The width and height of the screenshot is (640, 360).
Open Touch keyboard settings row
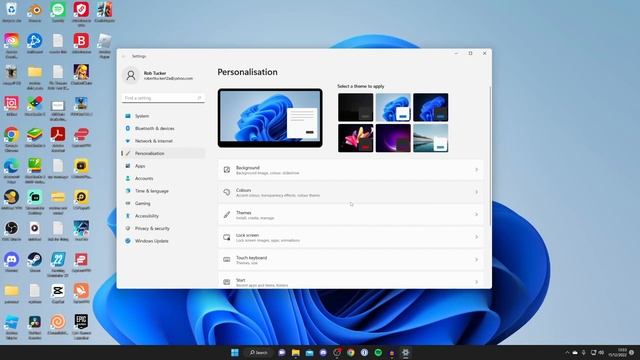tap(351, 260)
